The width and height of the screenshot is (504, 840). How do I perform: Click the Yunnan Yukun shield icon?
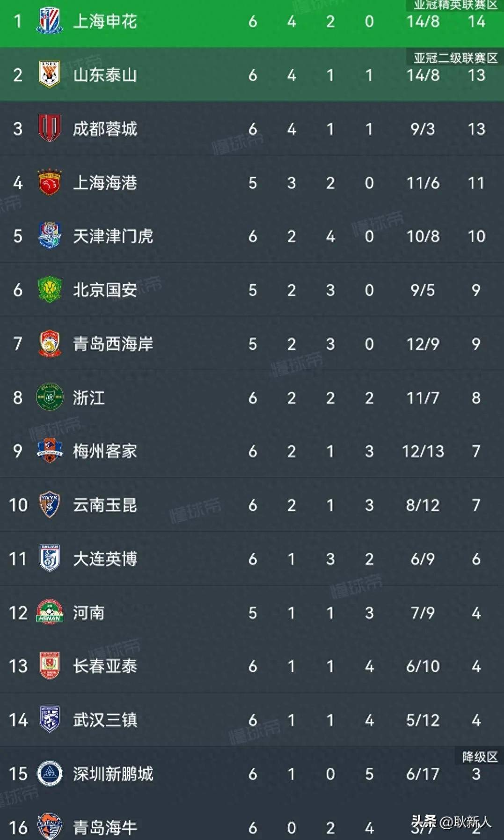pyautogui.click(x=50, y=505)
